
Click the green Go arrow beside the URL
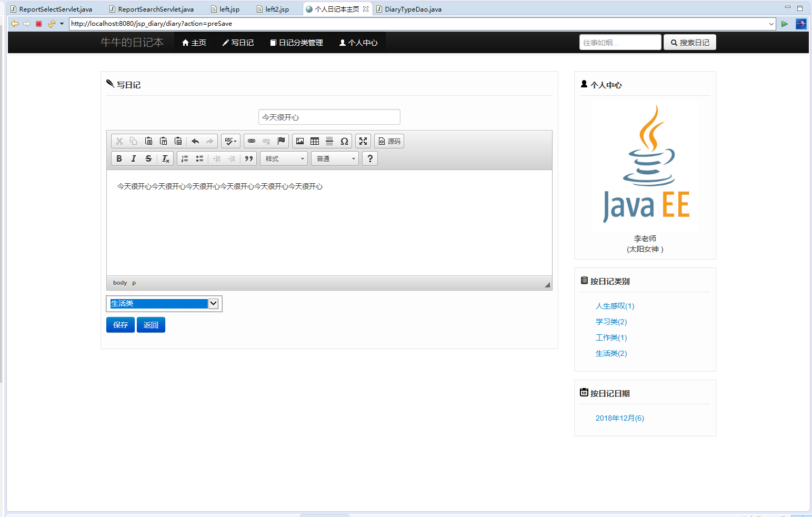pyautogui.click(x=785, y=24)
